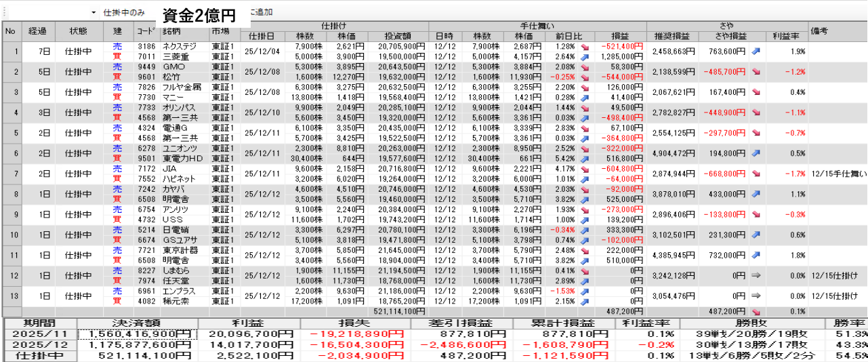The height and width of the screenshot is (362, 868).
Task: Sort by the 経過 column header
Action: 38,31
